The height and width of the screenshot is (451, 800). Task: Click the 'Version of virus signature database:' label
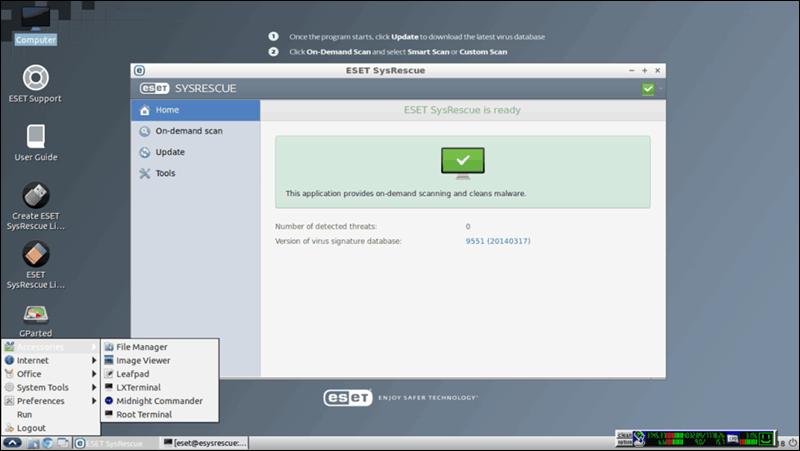[x=338, y=241]
